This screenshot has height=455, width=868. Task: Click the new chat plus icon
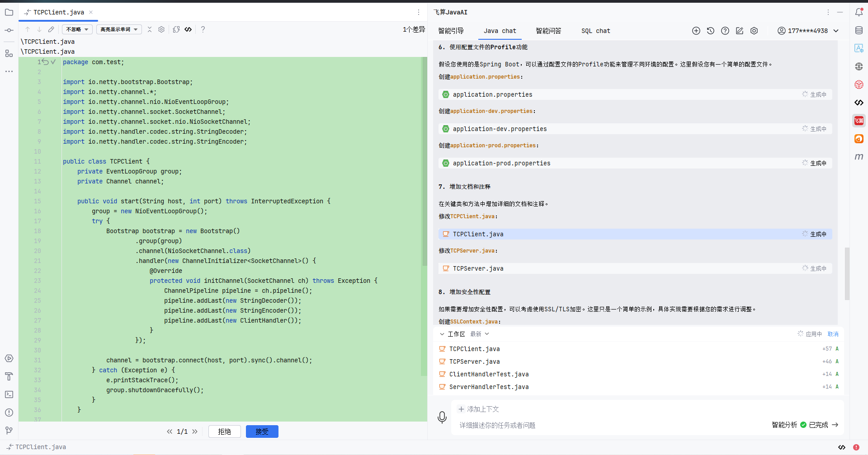[696, 31]
